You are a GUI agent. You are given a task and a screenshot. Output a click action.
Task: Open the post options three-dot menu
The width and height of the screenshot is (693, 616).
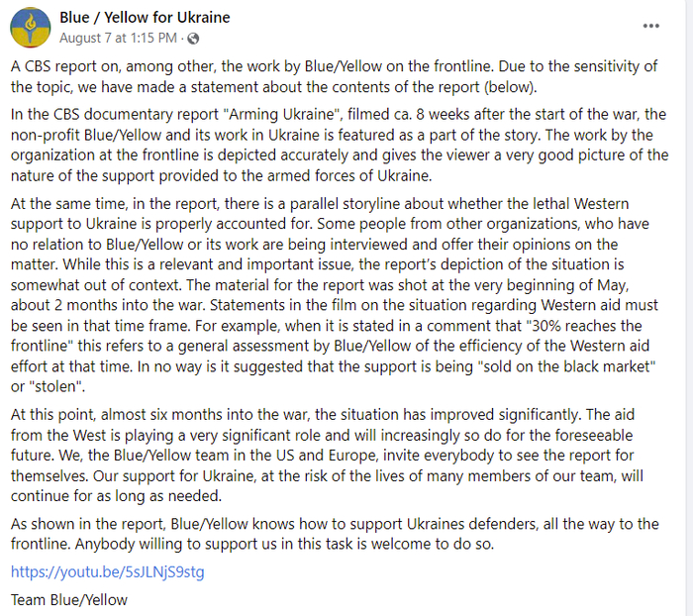coord(651,26)
